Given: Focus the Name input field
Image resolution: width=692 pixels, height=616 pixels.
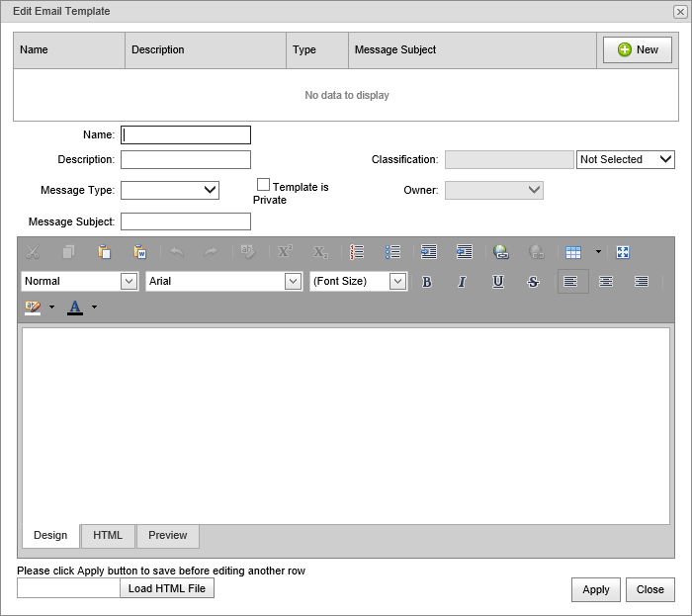Looking at the screenshot, I should click(186, 135).
